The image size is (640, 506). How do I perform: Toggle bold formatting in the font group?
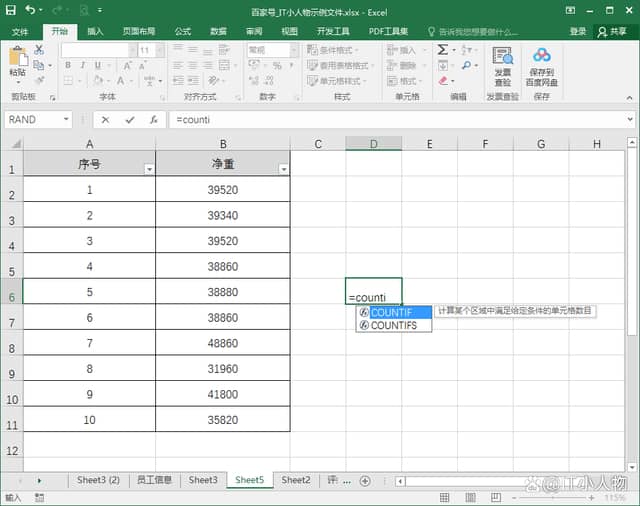[68, 66]
